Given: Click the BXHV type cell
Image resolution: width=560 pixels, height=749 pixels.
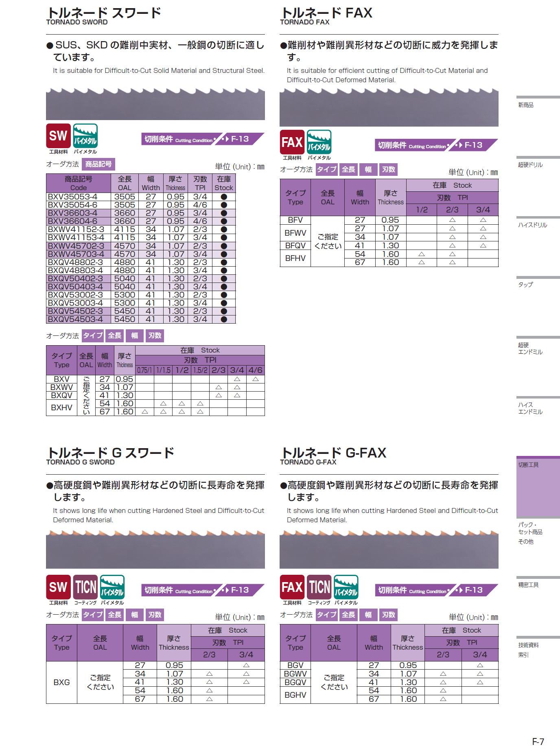Looking at the screenshot, I should [62, 407].
